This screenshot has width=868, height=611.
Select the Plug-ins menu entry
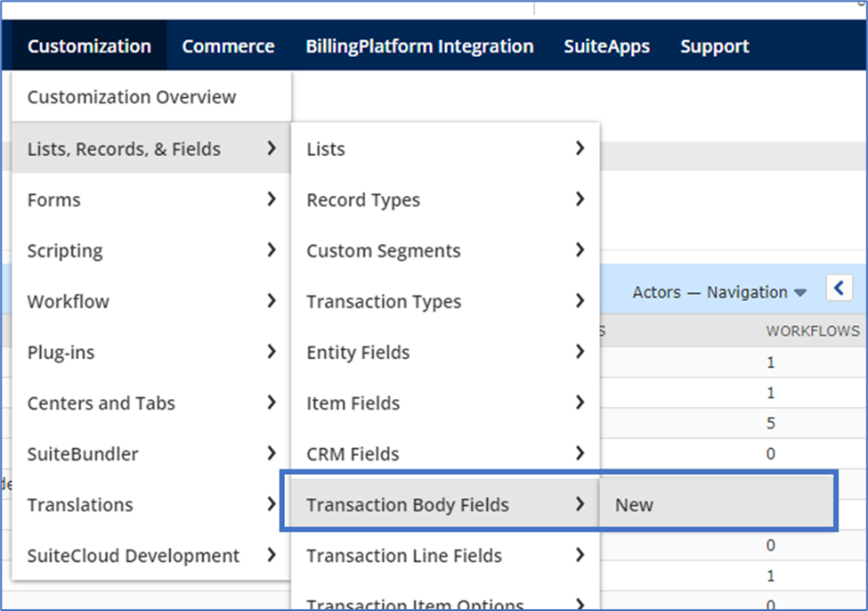point(151,353)
